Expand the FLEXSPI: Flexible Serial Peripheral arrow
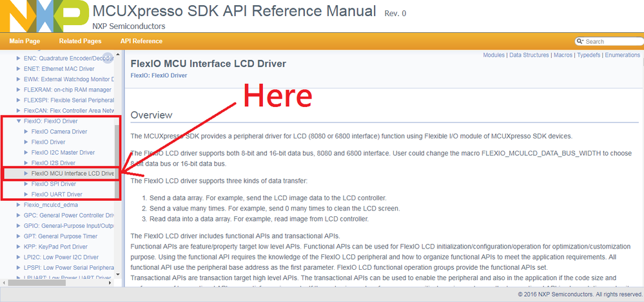Viewport: 644px width, 302px height. [x=19, y=100]
